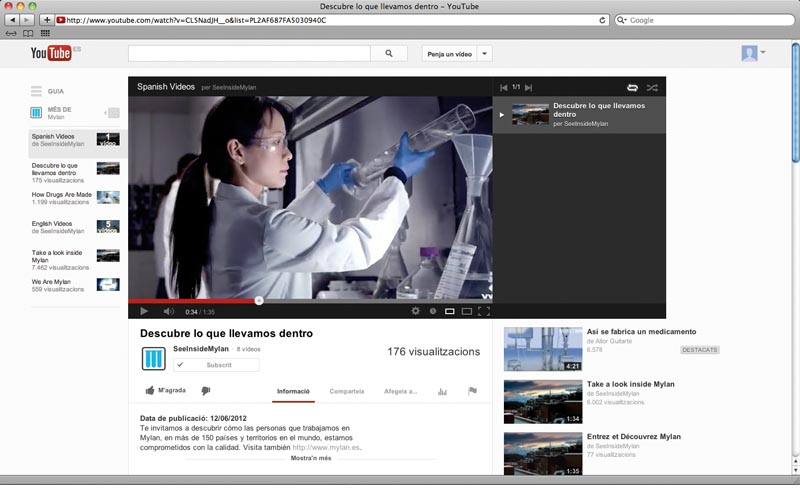Select the Comparteix tab

pyautogui.click(x=347, y=391)
